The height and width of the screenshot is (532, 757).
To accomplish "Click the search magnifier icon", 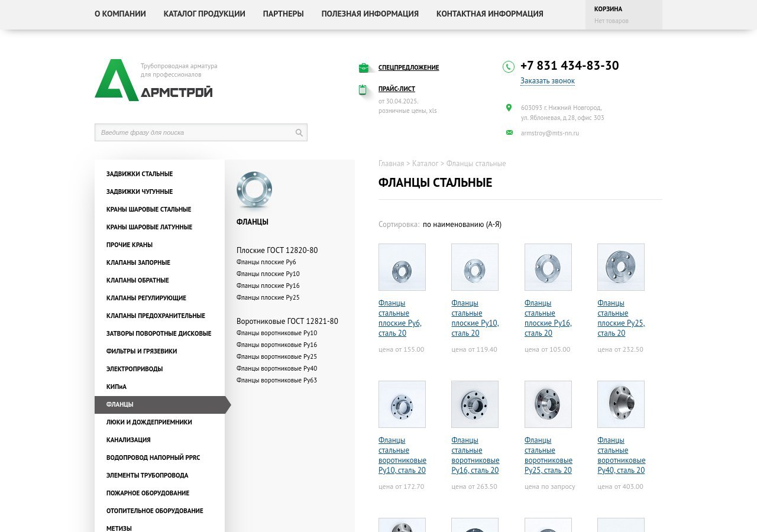I will (x=299, y=132).
